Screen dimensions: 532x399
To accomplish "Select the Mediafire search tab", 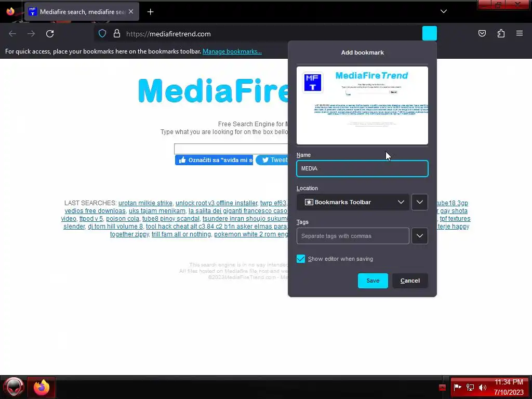I will click(82, 11).
